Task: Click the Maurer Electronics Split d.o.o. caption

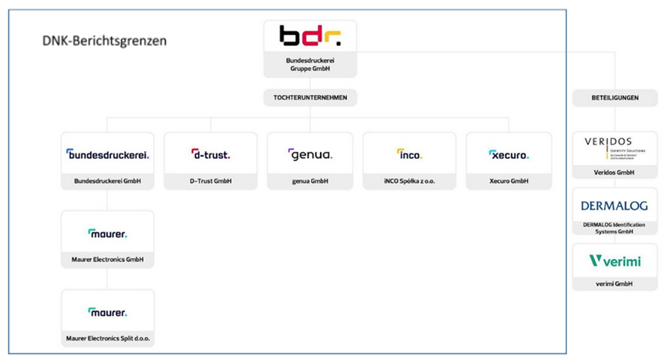Action: pyautogui.click(x=108, y=338)
